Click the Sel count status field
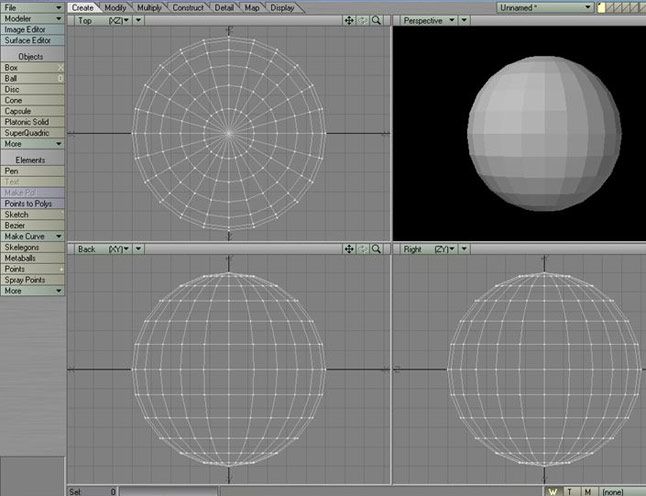646x496 pixels. pos(92,491)
